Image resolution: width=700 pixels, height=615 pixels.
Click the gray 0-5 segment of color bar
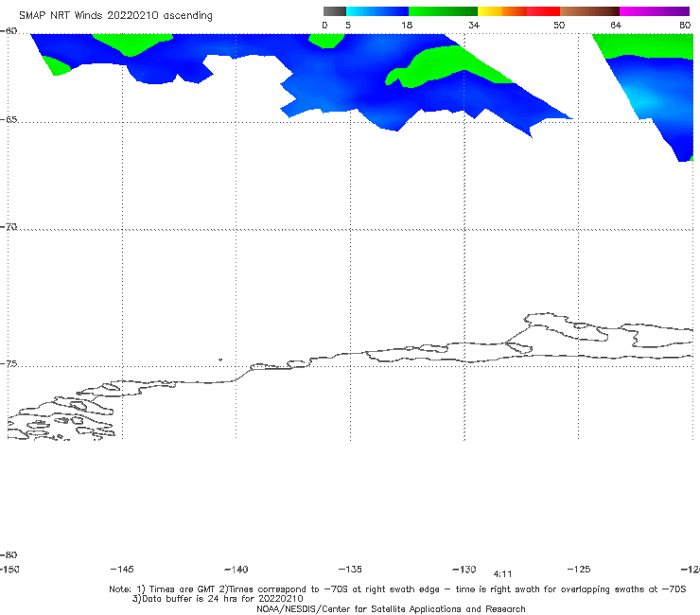tap(334, 11)
